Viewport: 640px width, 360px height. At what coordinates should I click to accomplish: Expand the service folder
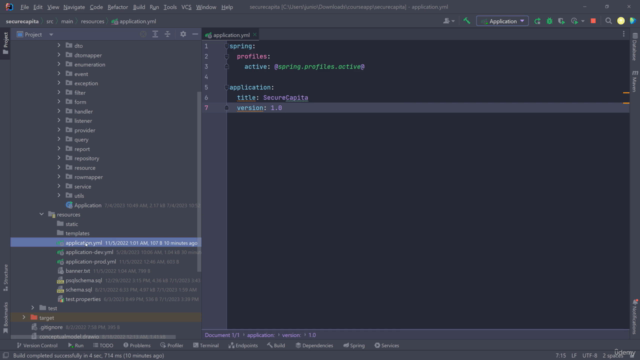click(59, 186)
